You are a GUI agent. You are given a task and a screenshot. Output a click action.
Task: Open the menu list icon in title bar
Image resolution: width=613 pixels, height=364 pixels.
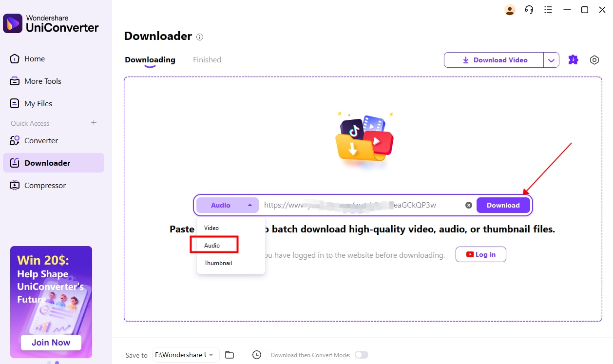click(548, 10)
